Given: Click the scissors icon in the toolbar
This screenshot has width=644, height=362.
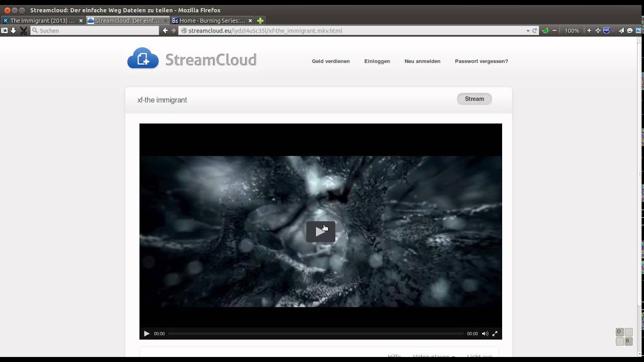Looking at the screenshot, I should [24, 31].
